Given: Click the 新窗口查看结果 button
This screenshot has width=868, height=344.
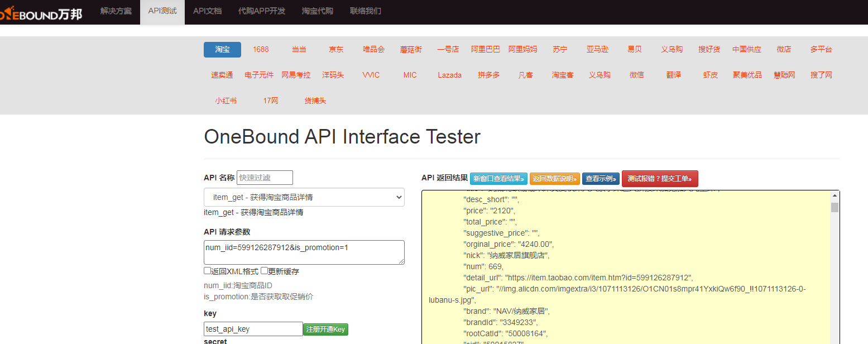Looking at the screenshot, I should click(498, 179).
